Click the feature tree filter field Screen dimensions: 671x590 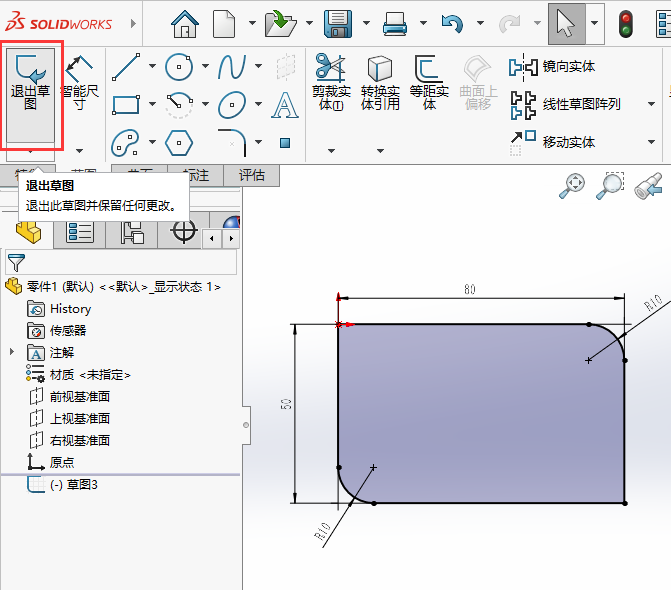click(121, 262)
